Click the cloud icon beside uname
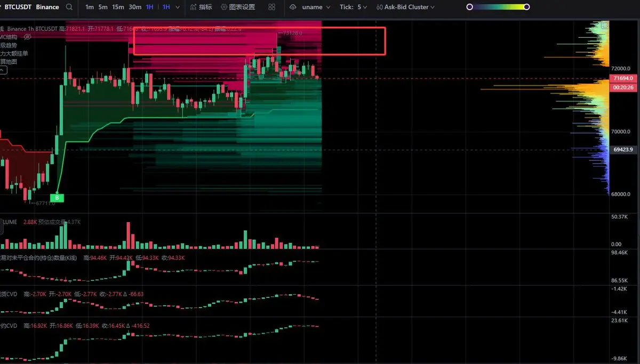The height and width of the screenshot is (364, 640). click(293, 7)
